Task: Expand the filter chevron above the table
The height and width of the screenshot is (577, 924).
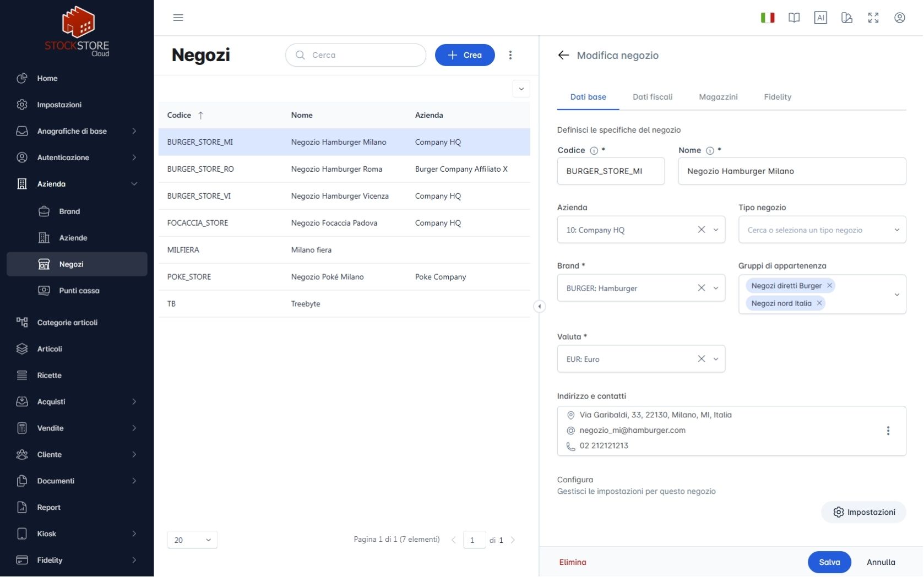Action: (521, 89)
